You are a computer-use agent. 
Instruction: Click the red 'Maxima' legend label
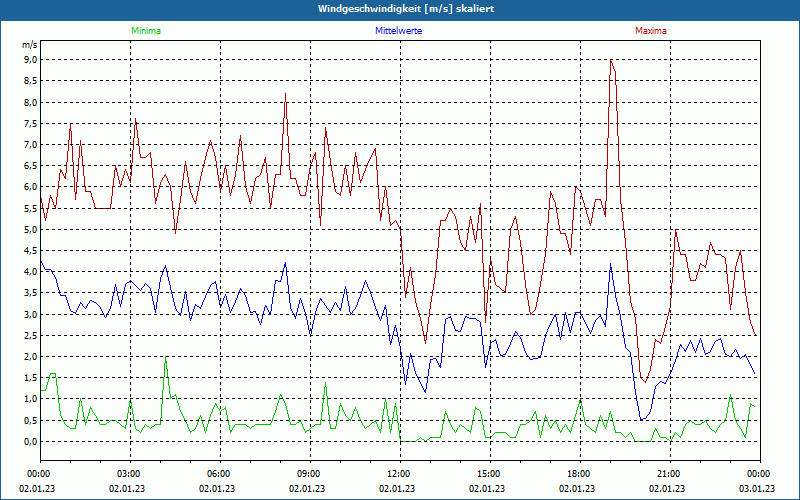pos(651,31)
